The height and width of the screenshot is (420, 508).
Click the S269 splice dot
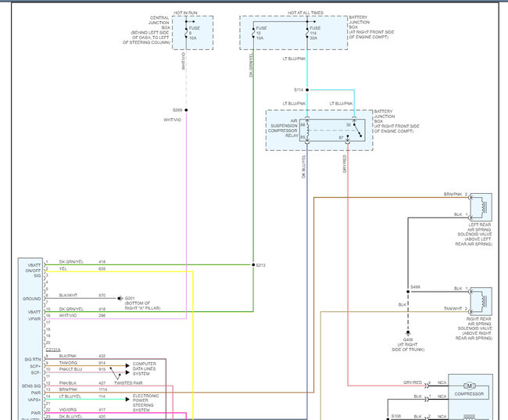[x=186, y=110]
